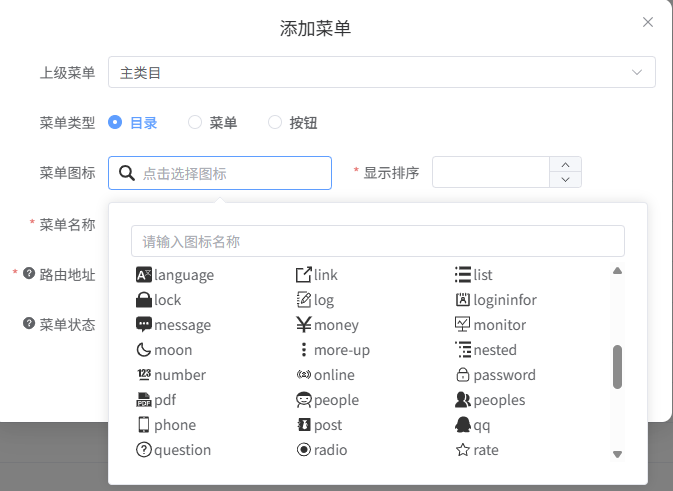Click the 显示排序 number input
The width and height of the screenshot is (673, 491).
491,172
